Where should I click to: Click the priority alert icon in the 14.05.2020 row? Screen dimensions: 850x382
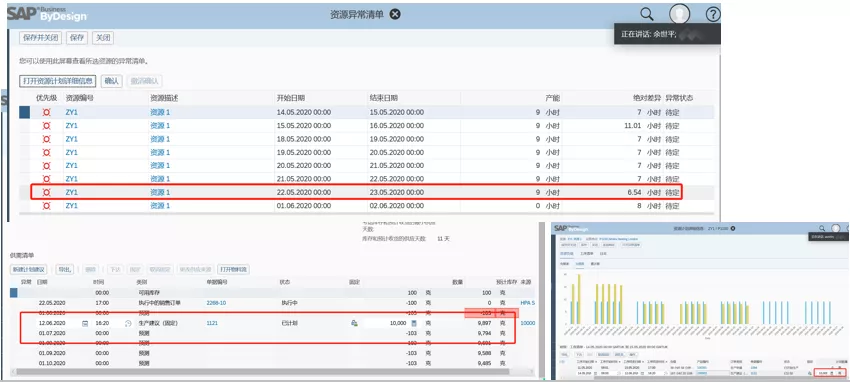click(47, 113)
